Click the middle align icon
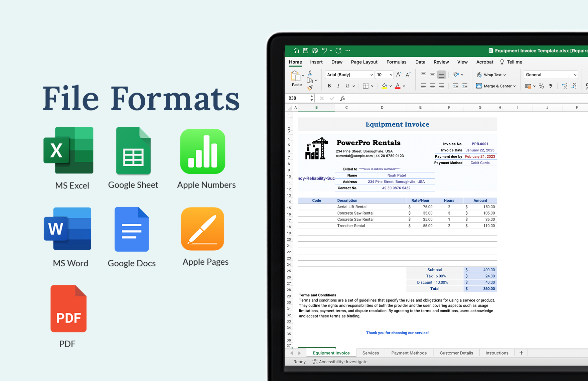Screen dimensions: 588x381 pyautogui.click(x=432, y=75)
